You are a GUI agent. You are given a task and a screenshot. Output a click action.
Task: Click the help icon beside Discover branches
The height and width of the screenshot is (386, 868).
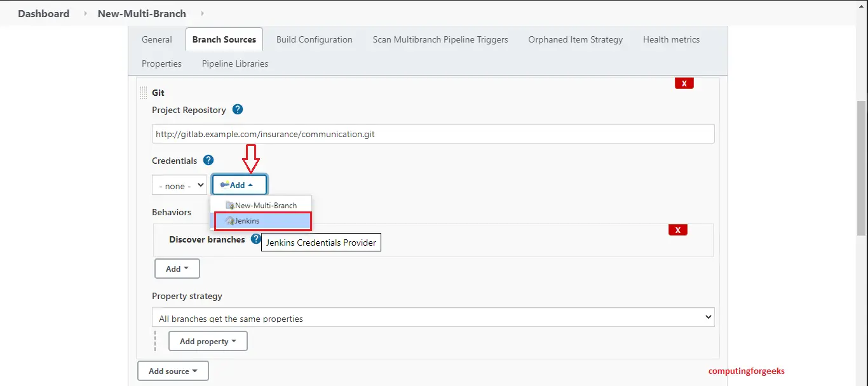(255, 239)
